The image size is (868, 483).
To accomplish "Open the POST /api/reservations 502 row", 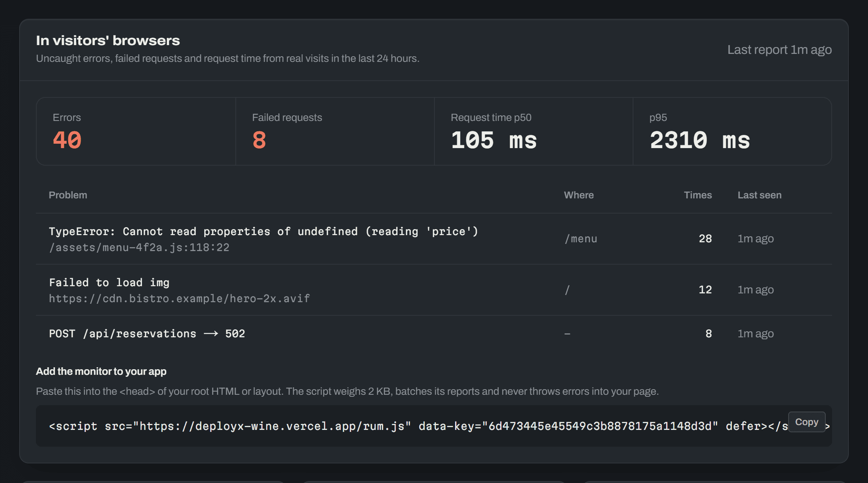I will click(434, 334).
